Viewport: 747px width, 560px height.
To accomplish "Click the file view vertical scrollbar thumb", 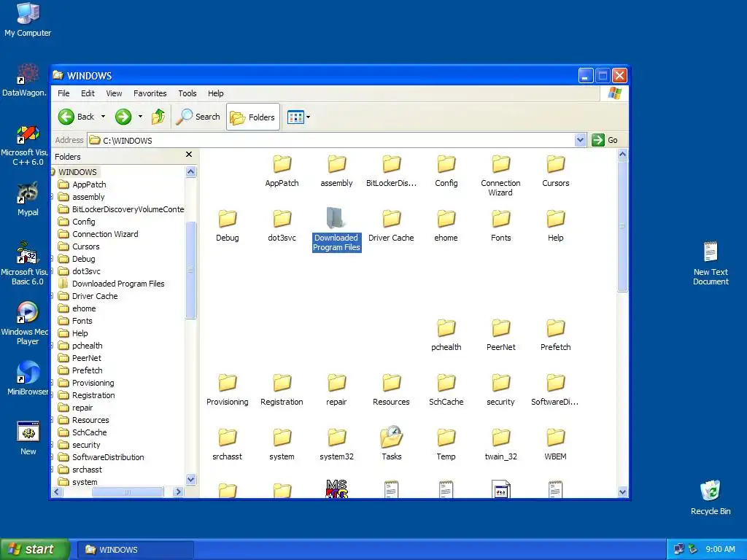I will pyautogui.click(x=622, y=226).
